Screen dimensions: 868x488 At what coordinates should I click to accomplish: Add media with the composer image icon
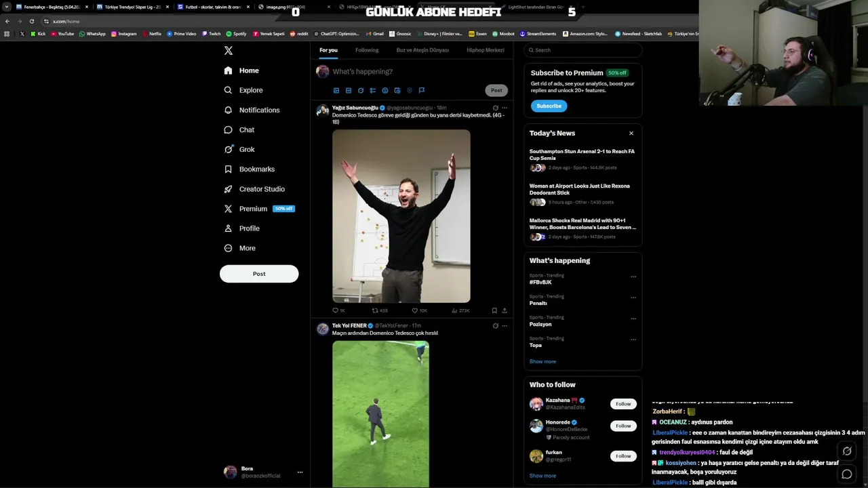pos(336,90)
